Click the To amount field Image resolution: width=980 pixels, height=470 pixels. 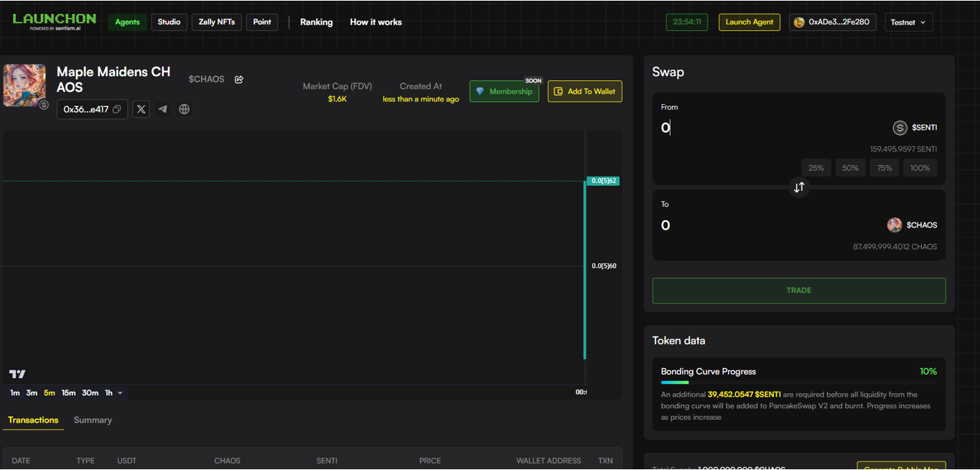(768, 225)
